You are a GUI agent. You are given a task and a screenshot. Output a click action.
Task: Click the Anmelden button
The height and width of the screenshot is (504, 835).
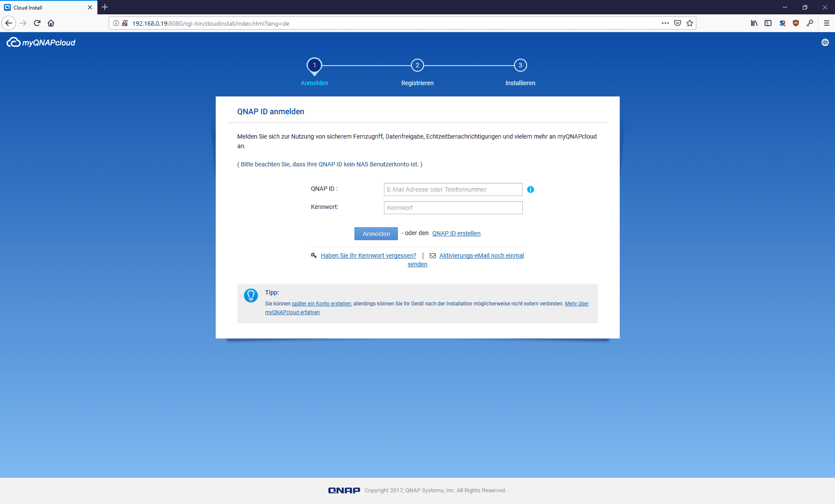click(376, 234)
